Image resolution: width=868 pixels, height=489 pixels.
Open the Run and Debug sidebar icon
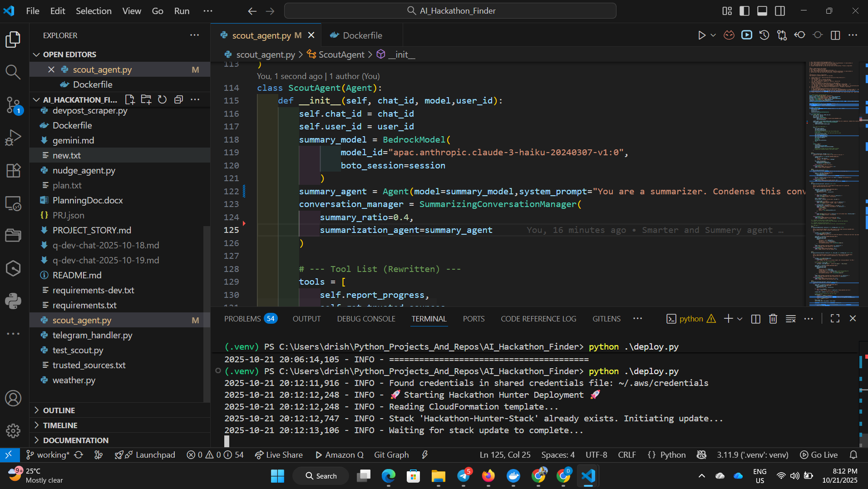coord(13,137)
